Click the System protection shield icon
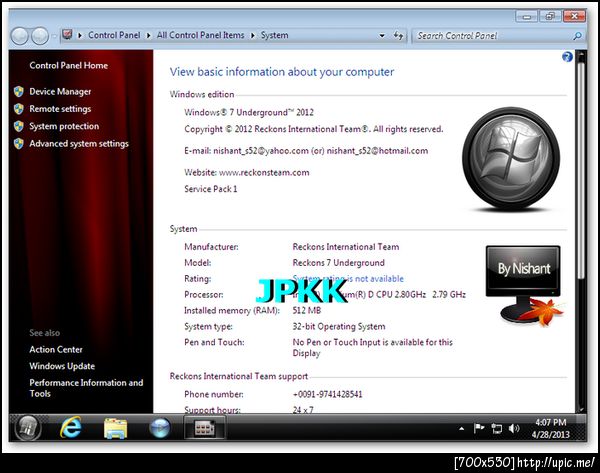This screenshot has width=600, height=473. tap(18, 126)
